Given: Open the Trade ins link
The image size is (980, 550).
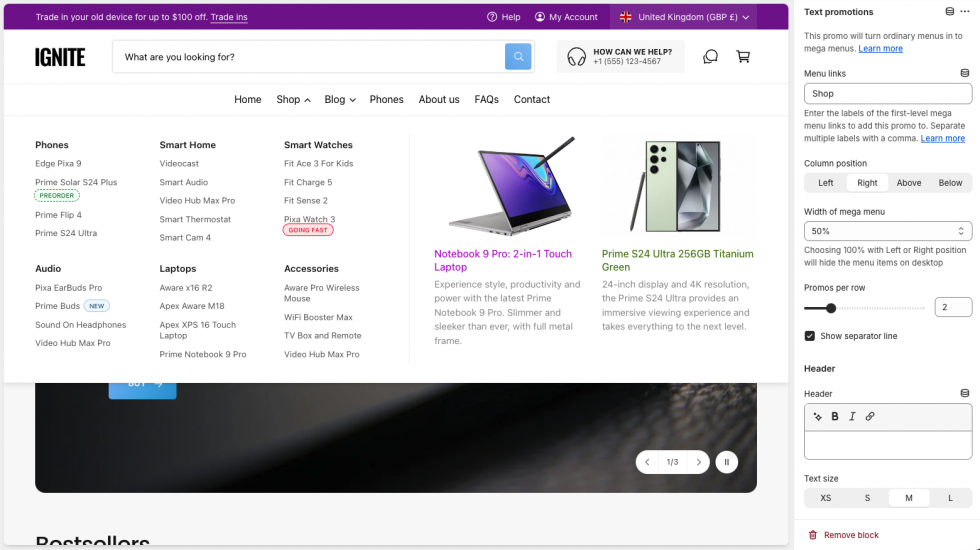Looking at the screenshot, I should point(229,17).
